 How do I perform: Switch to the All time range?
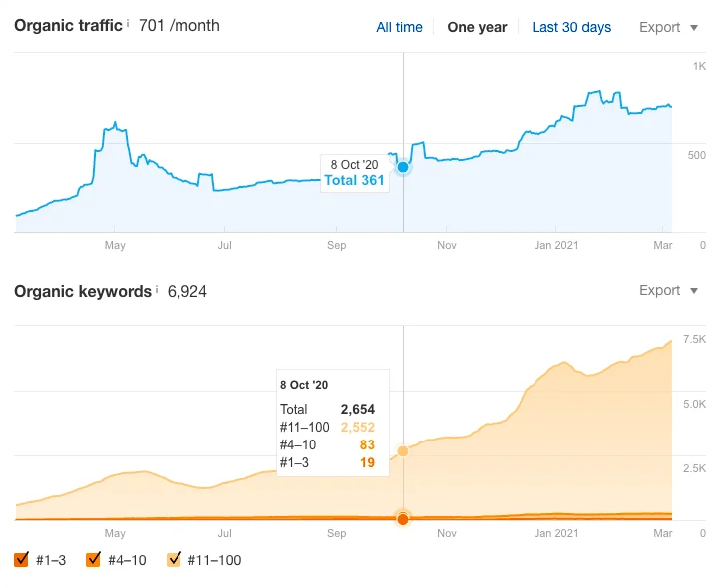(x=399, y=27)
